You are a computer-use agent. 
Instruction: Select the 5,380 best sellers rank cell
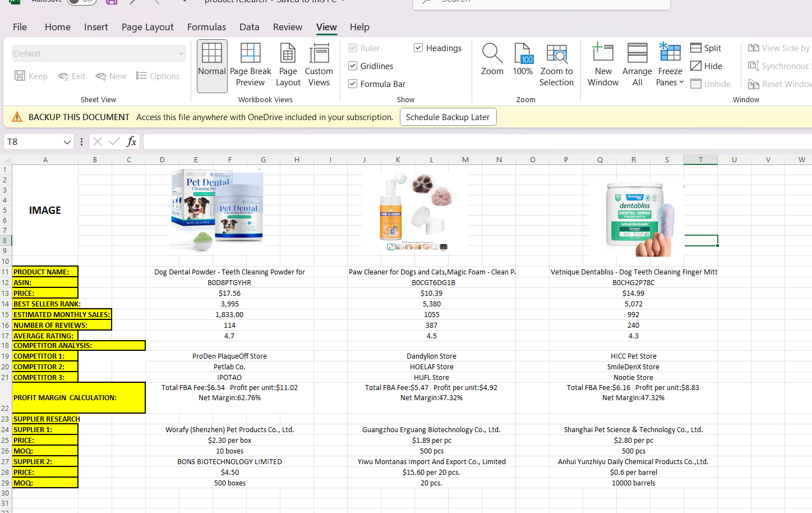(x=431, y=304)
